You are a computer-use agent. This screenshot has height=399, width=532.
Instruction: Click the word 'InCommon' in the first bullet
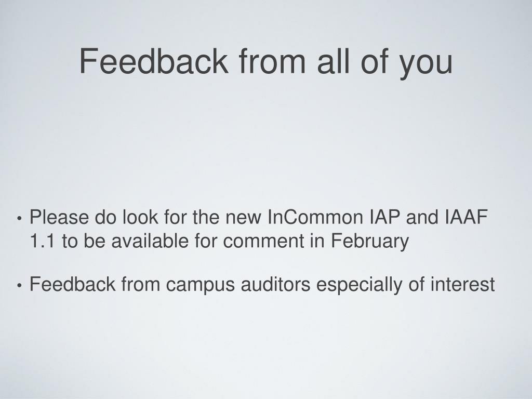[315, 217]
